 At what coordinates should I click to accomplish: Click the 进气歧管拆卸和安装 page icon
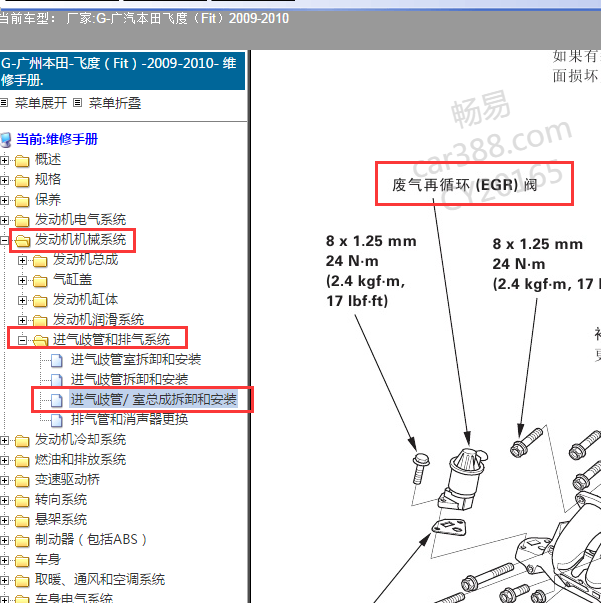tap(57, 381)
